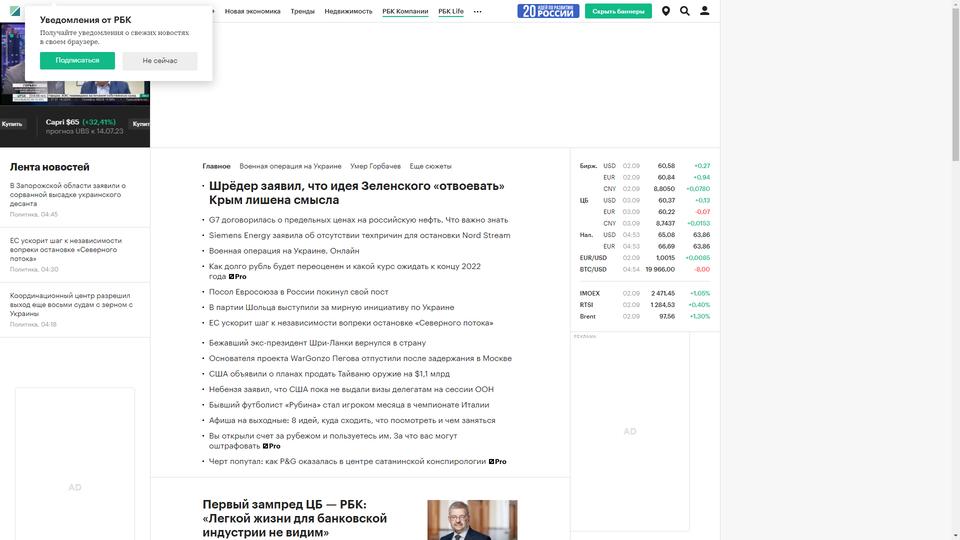This screenshot has height=540, width=960.
Task: Open Шри-Ланки ex-president article
Action: [x=317, y=343]
